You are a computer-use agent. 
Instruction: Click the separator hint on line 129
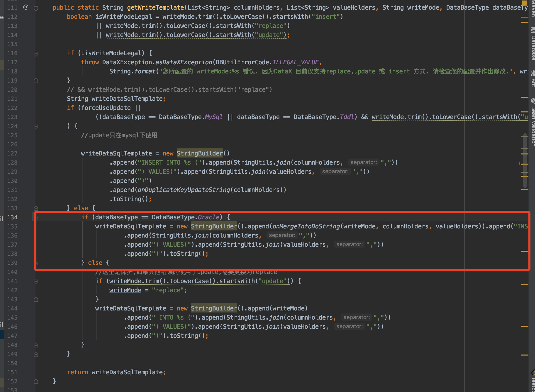click(x=335, y=171)
